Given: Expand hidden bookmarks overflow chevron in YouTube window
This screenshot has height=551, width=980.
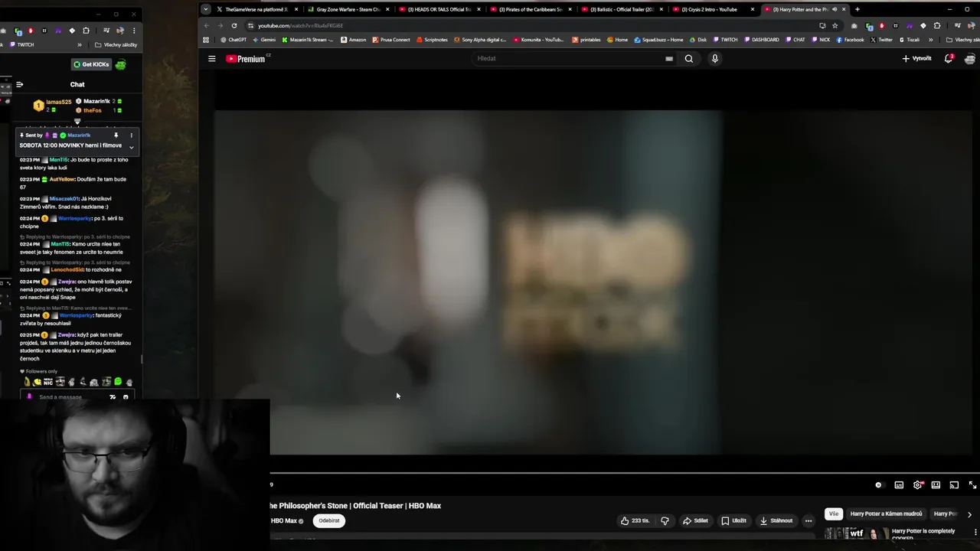Looking at the screenshot, I should (x=930, y=40).
